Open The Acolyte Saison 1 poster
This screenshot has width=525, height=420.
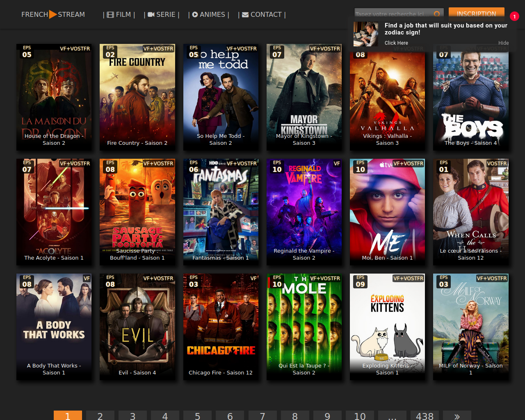coord(54,212)
